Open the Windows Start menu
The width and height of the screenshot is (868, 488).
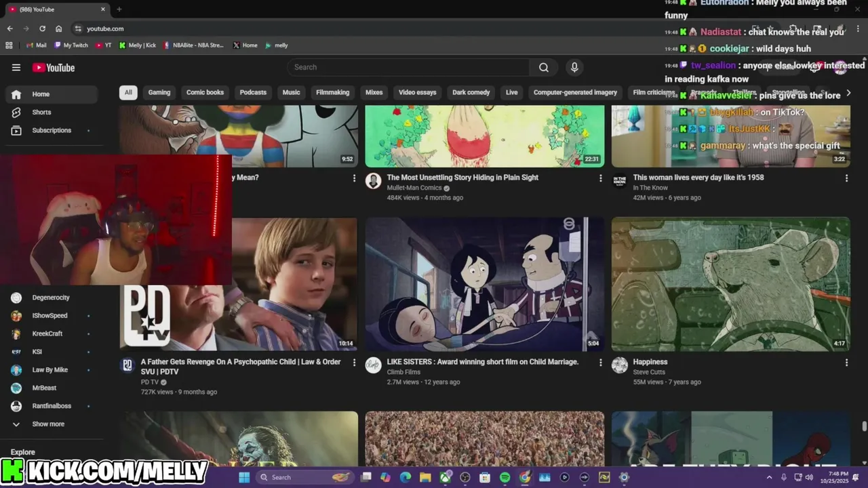[x=244, y=477]
